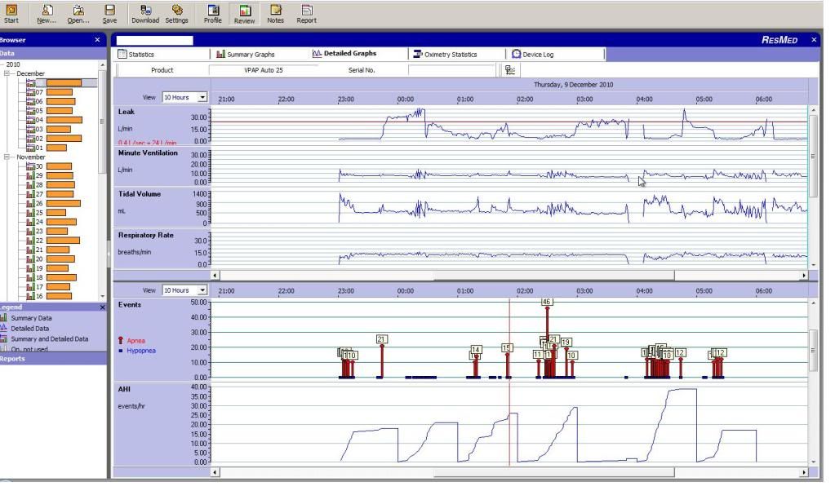
Task: Click the lower graphs horizontal scrollbar thumb
Action: (554, 472)
